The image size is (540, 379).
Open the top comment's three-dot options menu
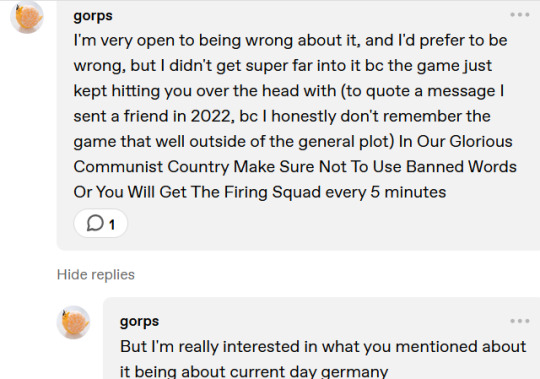(x=520, y=14)
